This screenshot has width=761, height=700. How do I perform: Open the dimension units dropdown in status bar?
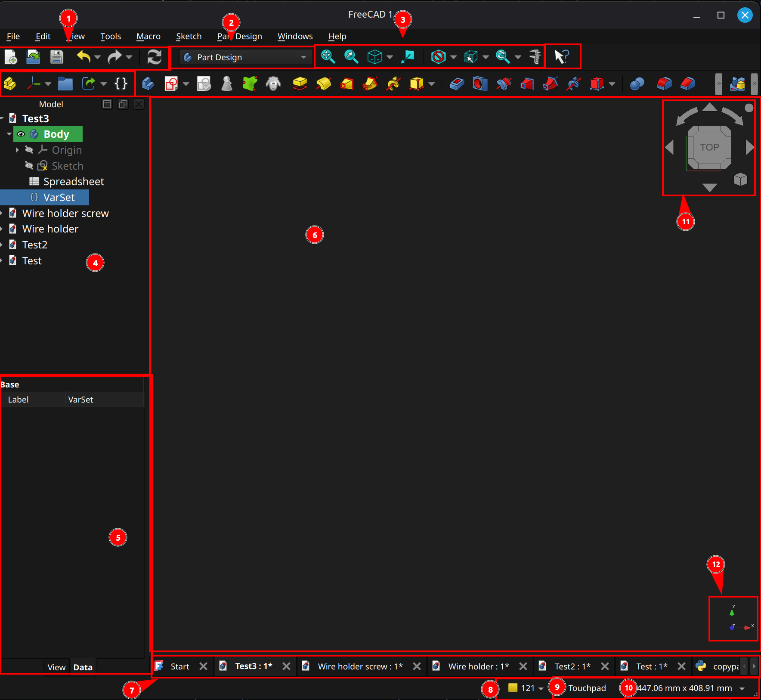click(x=742, y=688)
